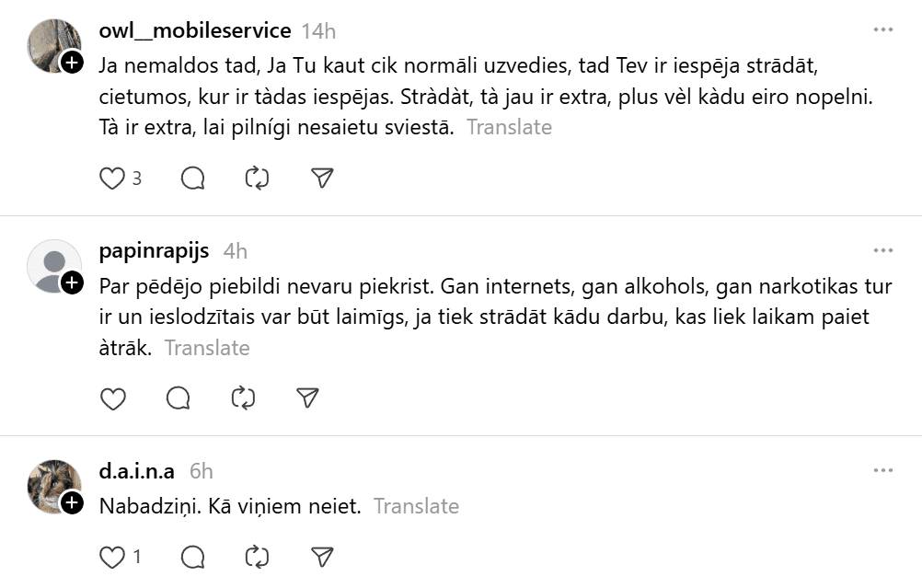The image size is (922, 588).
Task: Open more options for owl__mobileservice's post
Action: point(883,30)
